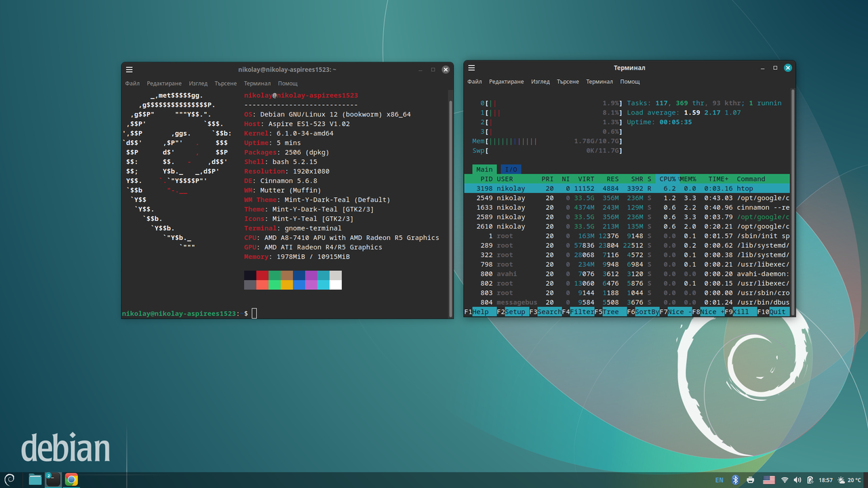Open Файл menu in the htop window
The image size is (868, 488).
tap(475, 81)
